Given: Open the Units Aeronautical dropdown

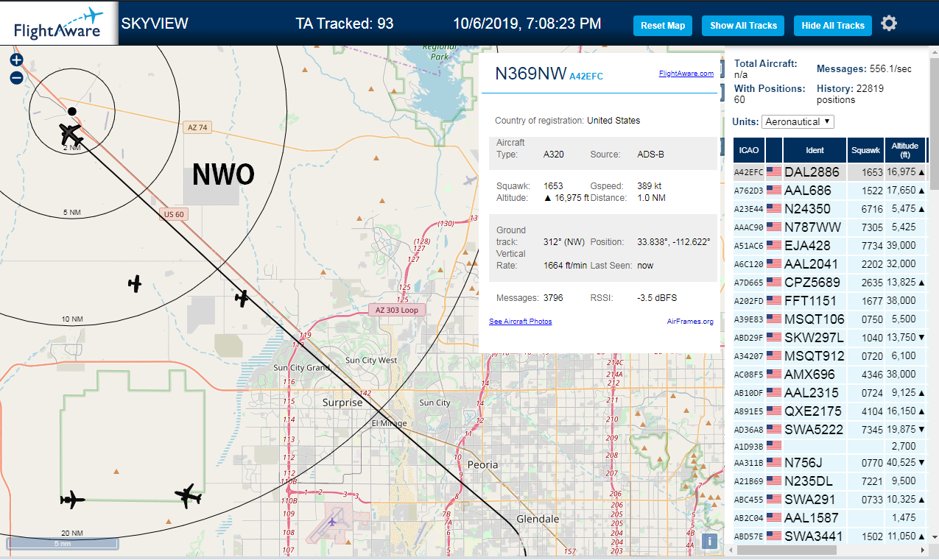Looking at the screenshot, I should pos(798,121).
